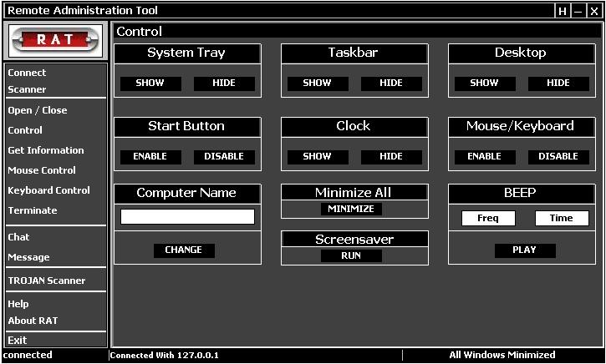This screenshot has height=364, width=606.
Task: Open the Keyboard Control section
Action: (x=48, y=190)
